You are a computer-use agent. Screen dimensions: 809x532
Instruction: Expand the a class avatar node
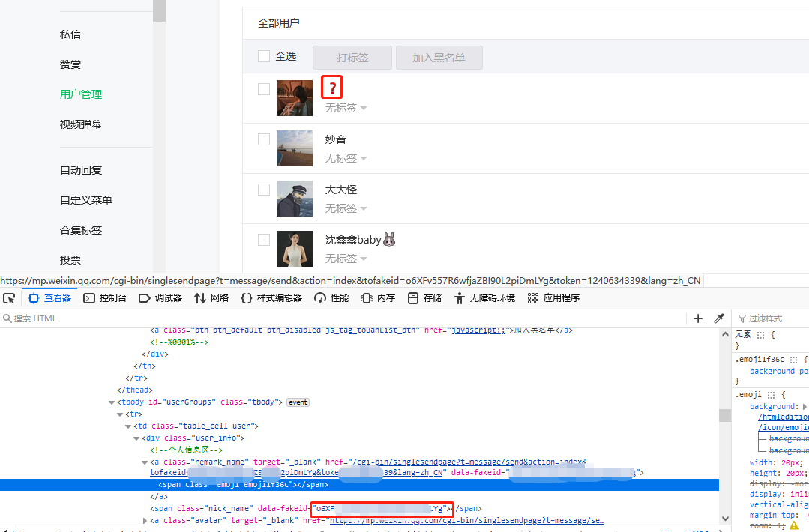(145, 521)
